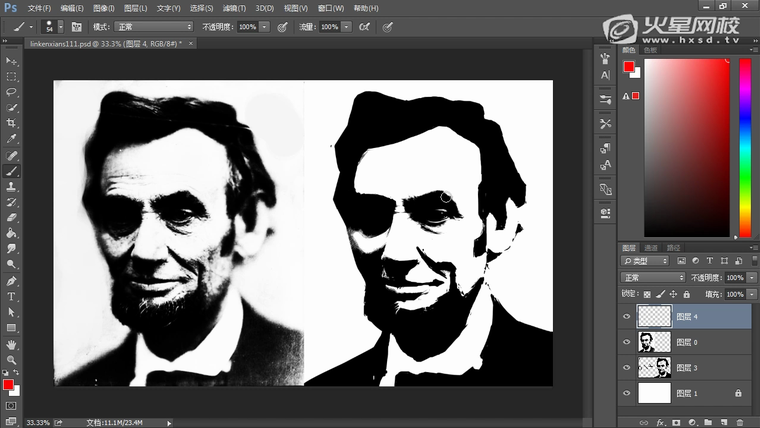Image resolution: width=760 pixels, height=428 pixels.
Task: Open the brush 模式 blend mode dropdown
Action: pyautogui.click(x=155, y=26)
